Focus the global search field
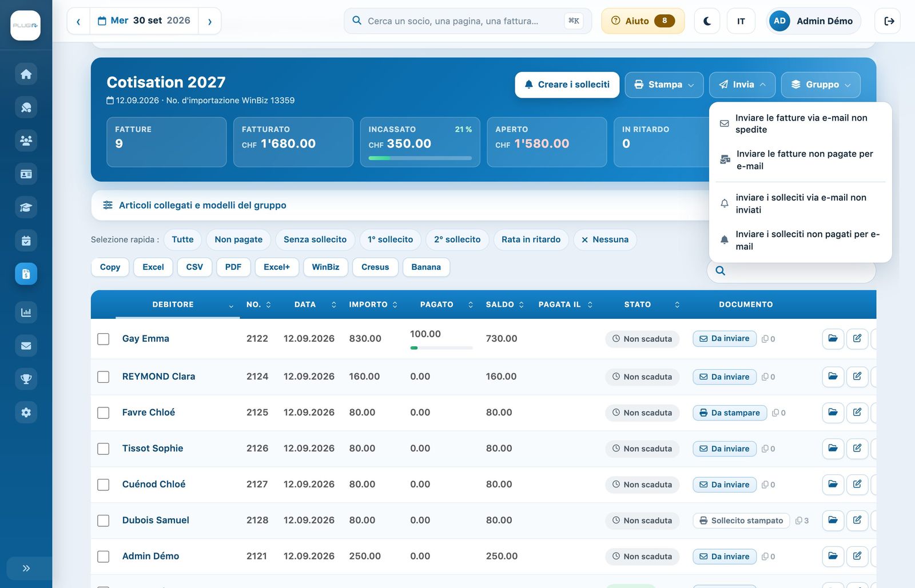 (x=467, y=21)
